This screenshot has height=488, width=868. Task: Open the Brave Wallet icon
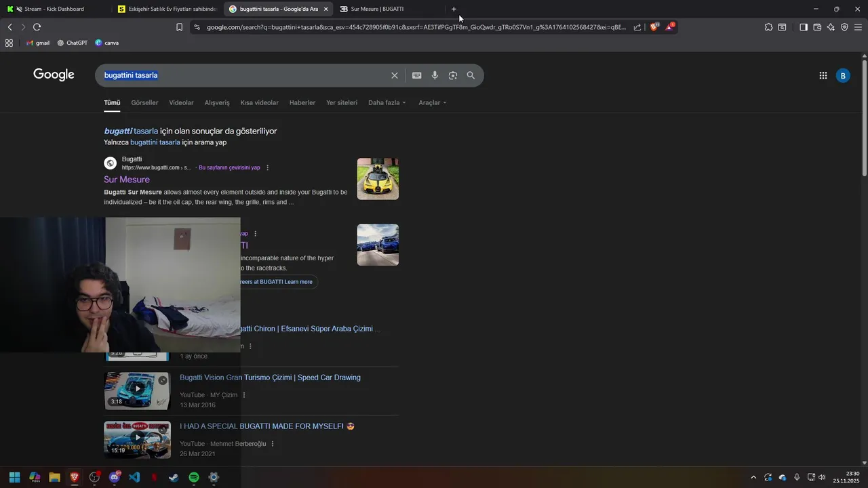pyautogui.click(x=817, y=27)
